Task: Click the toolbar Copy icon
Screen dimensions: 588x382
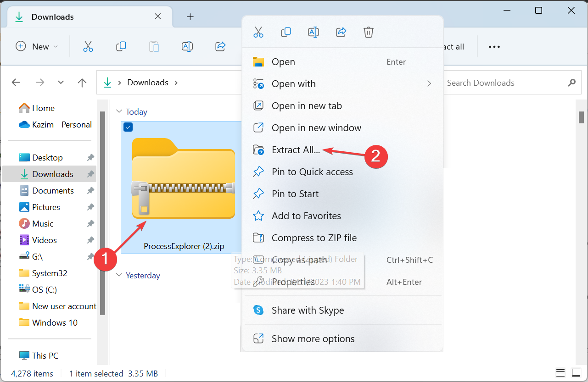Action: coord(121,46)
